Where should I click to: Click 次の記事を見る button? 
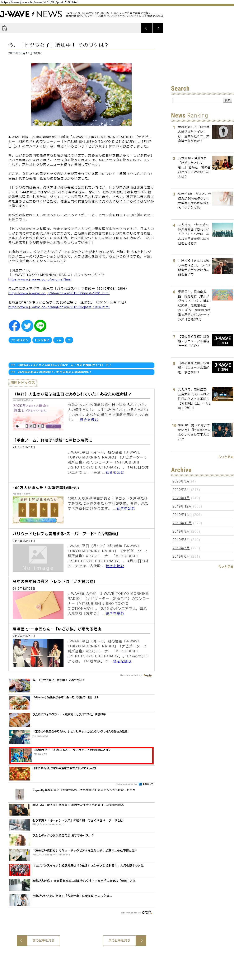point(124,940)
